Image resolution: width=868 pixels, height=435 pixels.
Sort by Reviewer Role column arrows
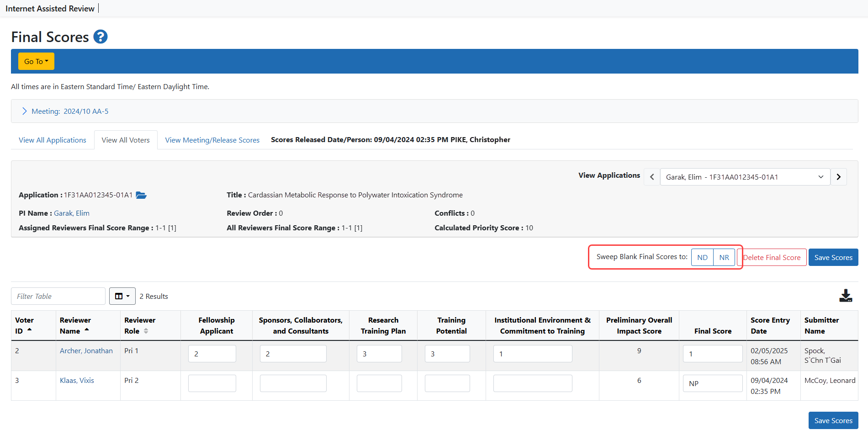click(146, 331)
